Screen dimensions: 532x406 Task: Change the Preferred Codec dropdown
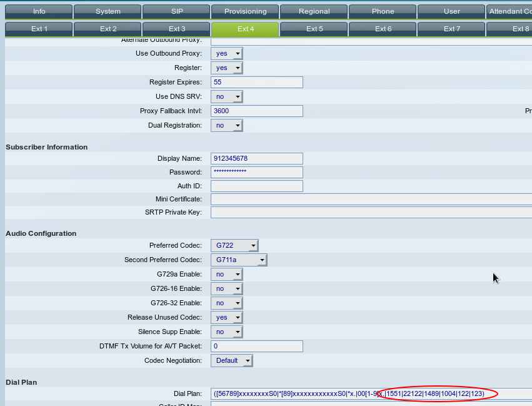pyautogui.click(x=234, y=245)
